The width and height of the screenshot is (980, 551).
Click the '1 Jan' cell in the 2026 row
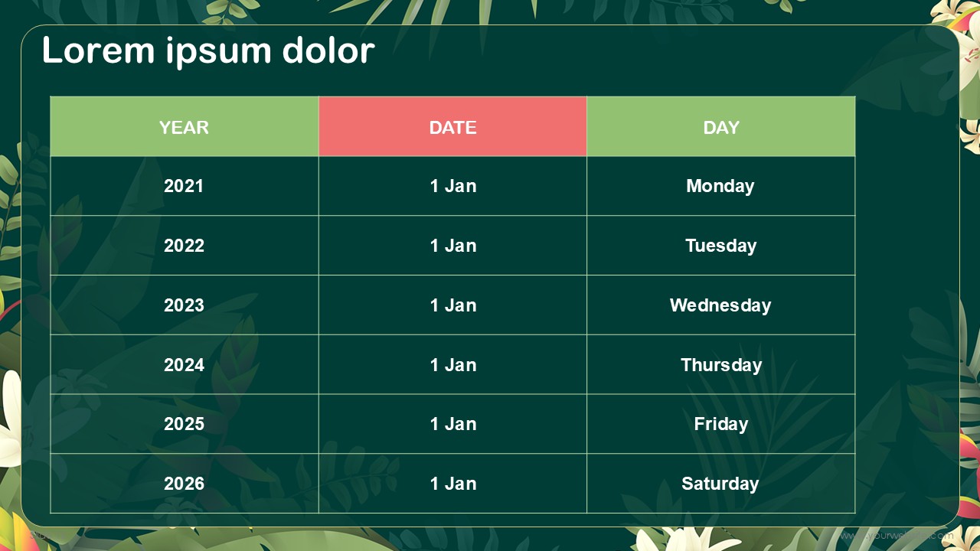452,484
